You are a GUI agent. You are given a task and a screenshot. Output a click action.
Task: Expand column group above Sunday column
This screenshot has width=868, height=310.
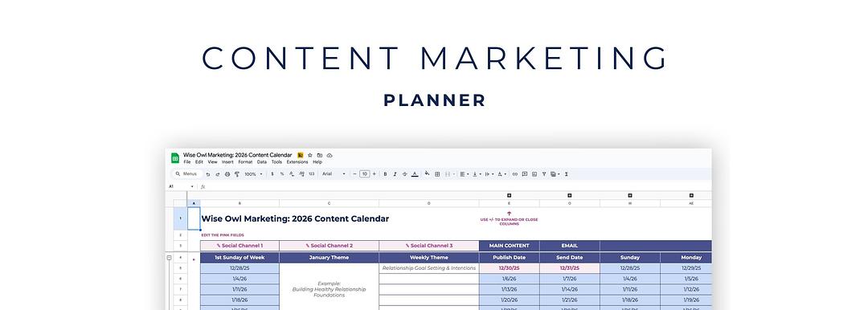click(x=630, y=195)
